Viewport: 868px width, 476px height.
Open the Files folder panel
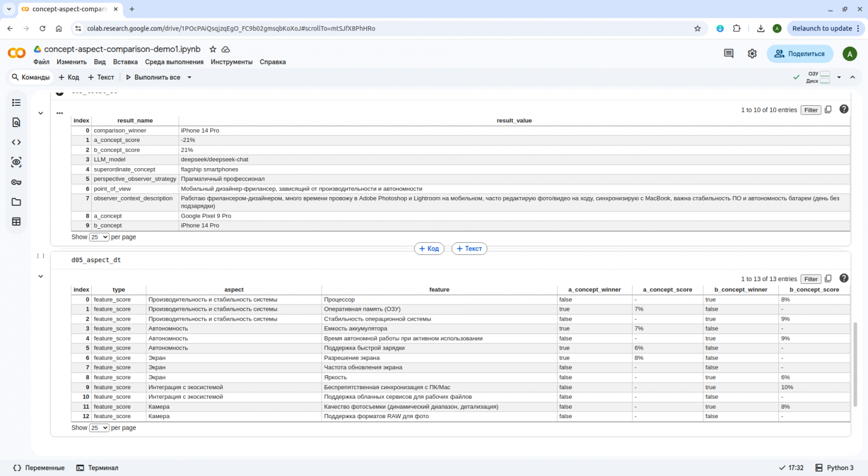point(16,202)
